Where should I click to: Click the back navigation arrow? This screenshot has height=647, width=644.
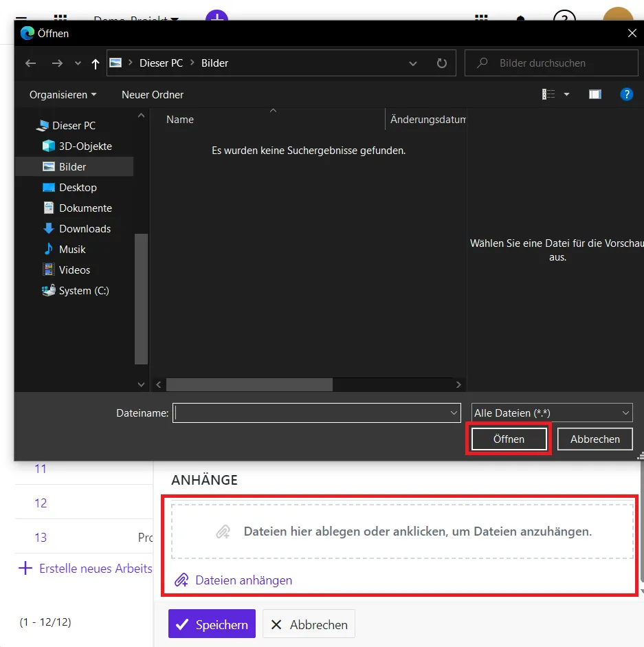coord(30,63)
